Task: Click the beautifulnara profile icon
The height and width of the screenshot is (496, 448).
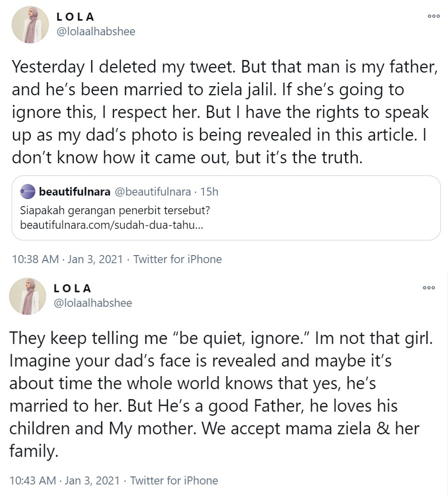Action: [x=27, y=192]
